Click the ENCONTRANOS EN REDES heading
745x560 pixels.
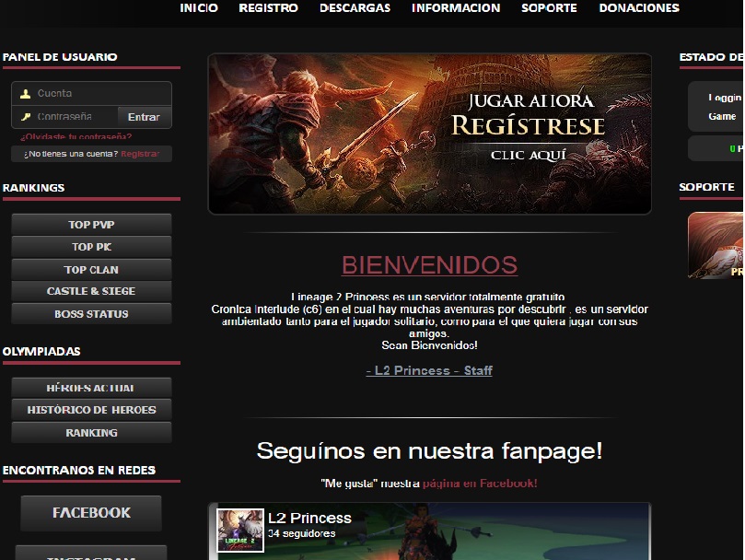coord(79,470)
